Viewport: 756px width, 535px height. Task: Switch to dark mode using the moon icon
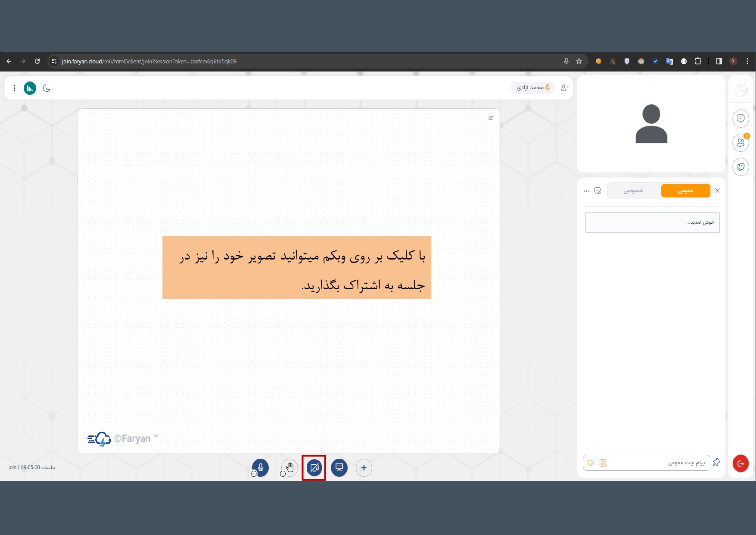47,88
